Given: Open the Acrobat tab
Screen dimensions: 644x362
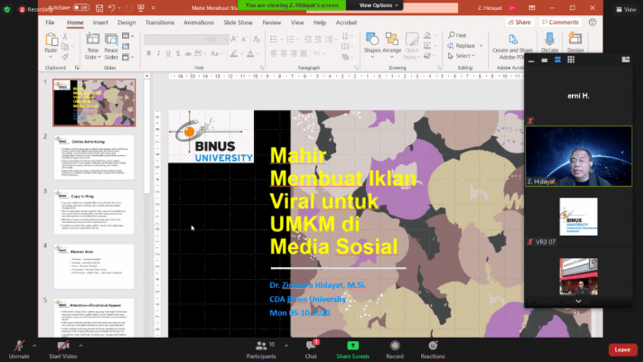Looking at the screenshot, I should [346, 23].
